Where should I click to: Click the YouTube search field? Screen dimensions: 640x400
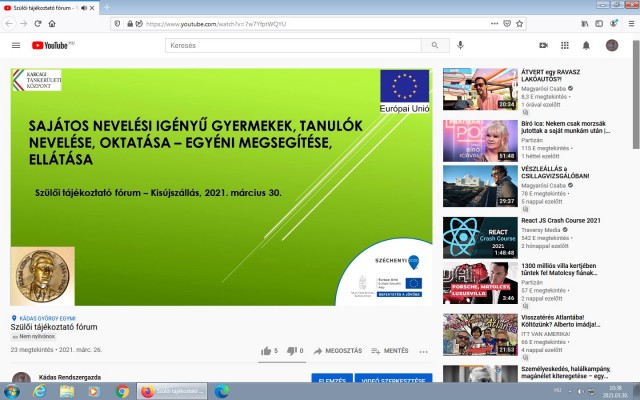coord(293,45)
